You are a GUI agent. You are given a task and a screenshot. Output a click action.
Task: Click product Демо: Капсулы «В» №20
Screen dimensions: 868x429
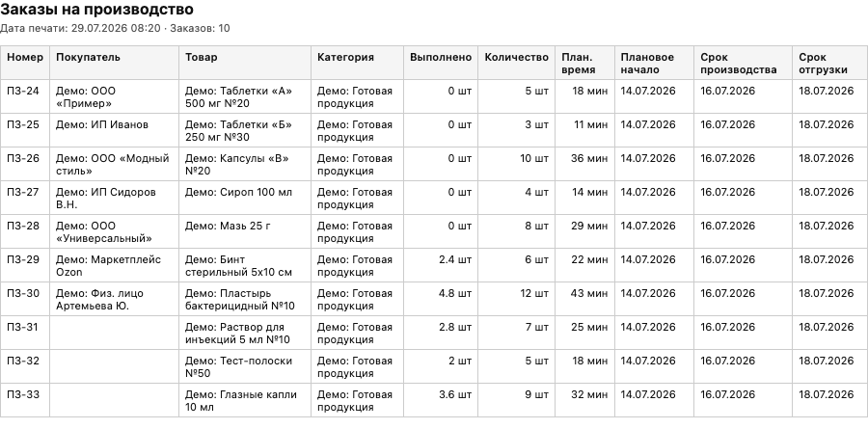[x=237, y=165]
